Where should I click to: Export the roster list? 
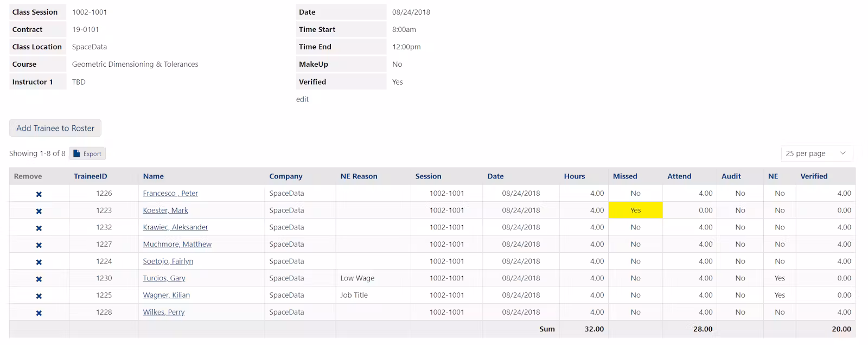pos(88,154)
